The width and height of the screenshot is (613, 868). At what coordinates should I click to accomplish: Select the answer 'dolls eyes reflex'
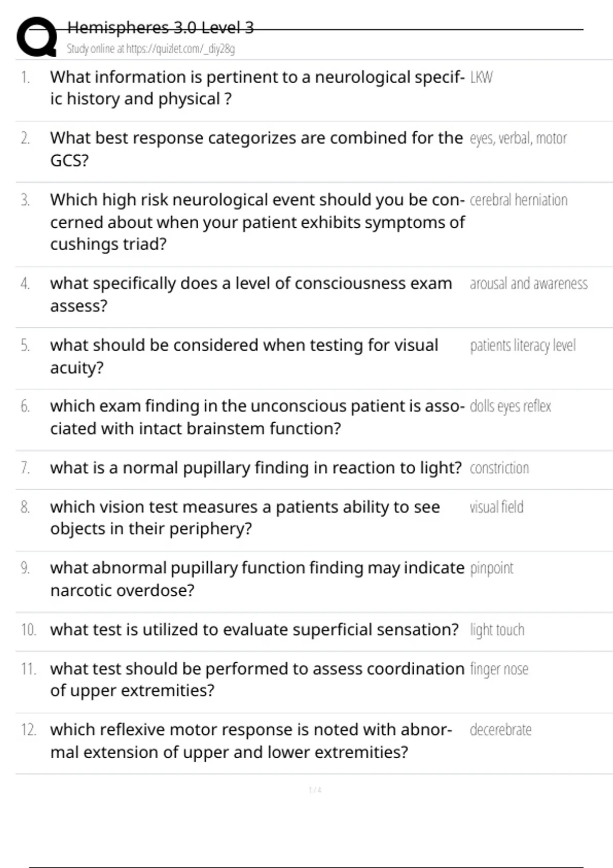point(510,406)
